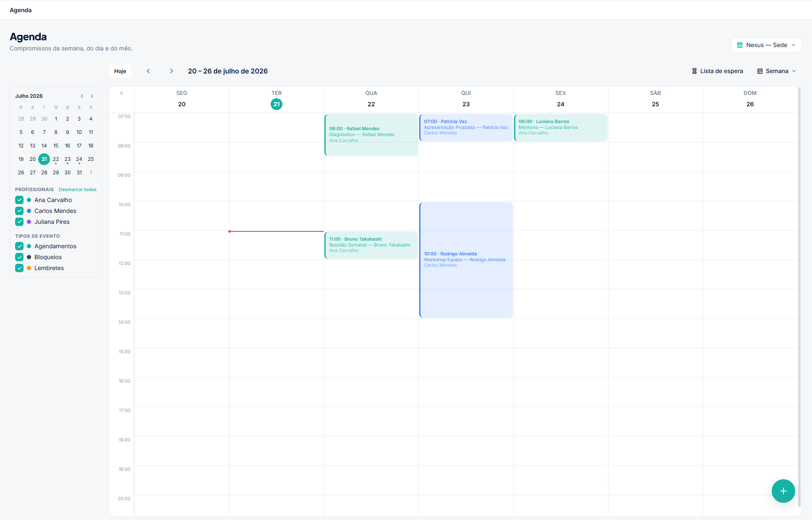Open Bruno Takahashi 11:00 Reunião Semanal event
This screenshot has width=812, height=520.
tap(371, 245)
